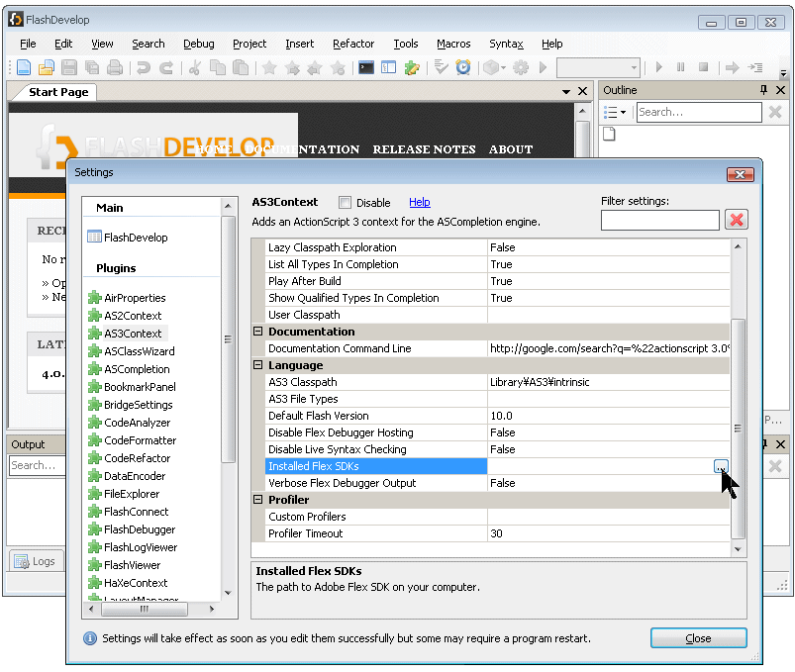Click the Print icon in toolbar
This screenshot has width=795, height=672.
pos(115,67)
